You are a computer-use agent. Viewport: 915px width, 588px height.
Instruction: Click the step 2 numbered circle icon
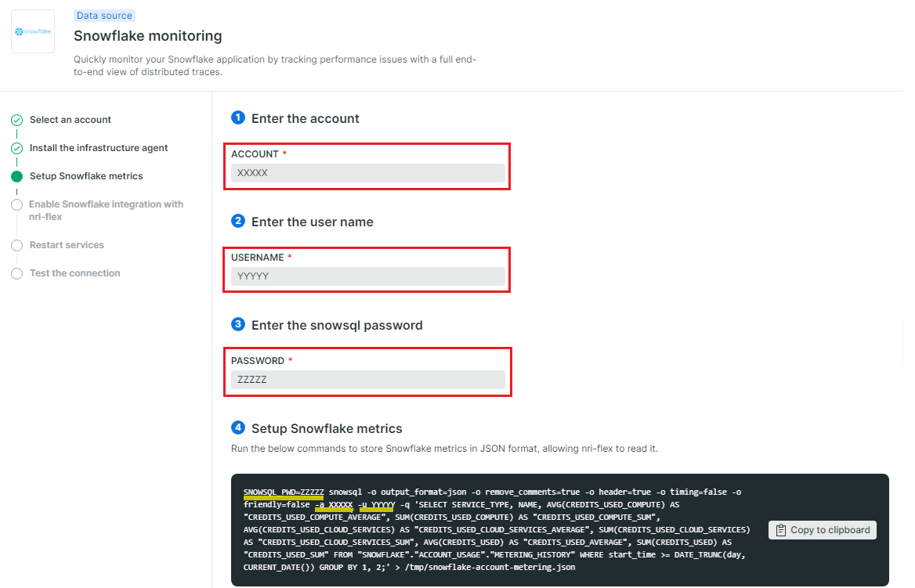pyautogui.click(x=238, y=221)
